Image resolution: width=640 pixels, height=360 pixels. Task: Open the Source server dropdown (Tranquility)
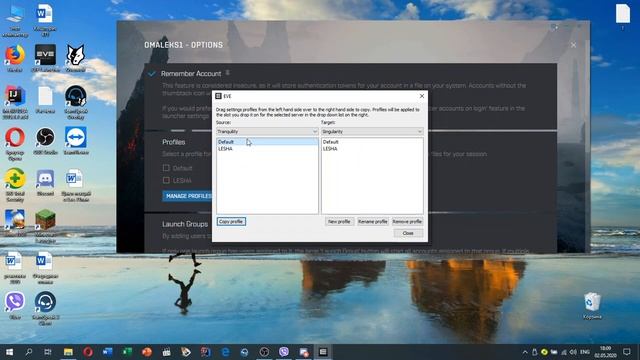point(267,131)
